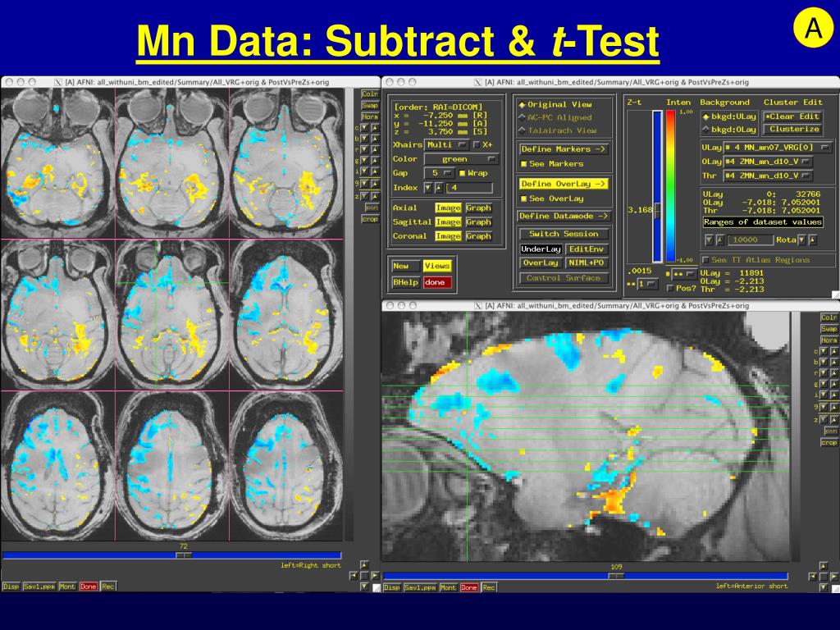
Task: Open the Sagittal Graph view
Action: [478, 221]
